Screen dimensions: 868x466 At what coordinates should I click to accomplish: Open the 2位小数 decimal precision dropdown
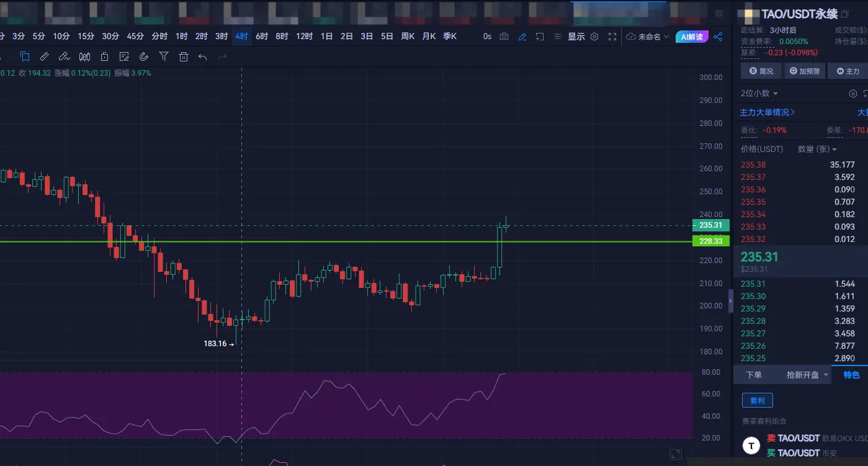759,93
